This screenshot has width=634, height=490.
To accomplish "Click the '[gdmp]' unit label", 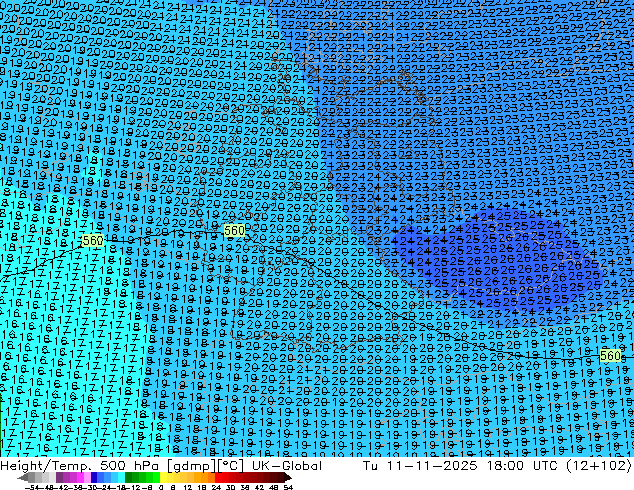I will coord(191,466).
